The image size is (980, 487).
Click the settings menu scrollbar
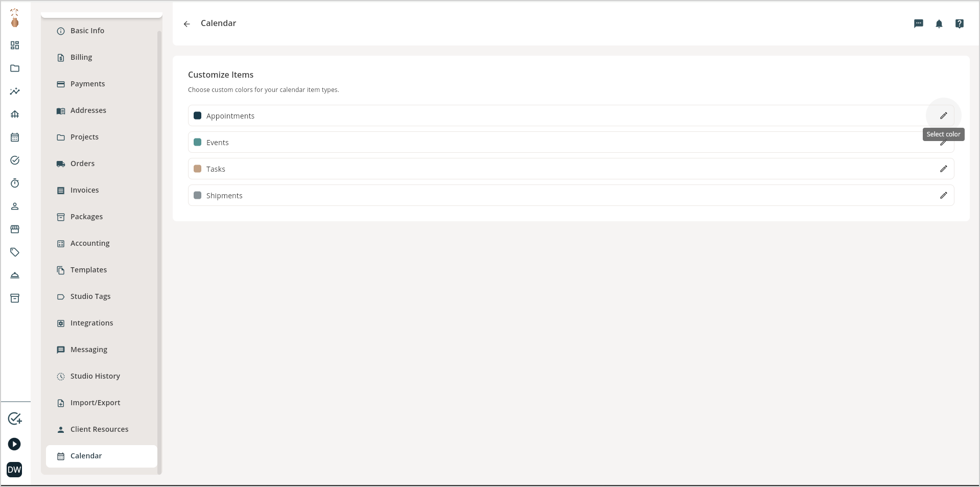(159, 252)
